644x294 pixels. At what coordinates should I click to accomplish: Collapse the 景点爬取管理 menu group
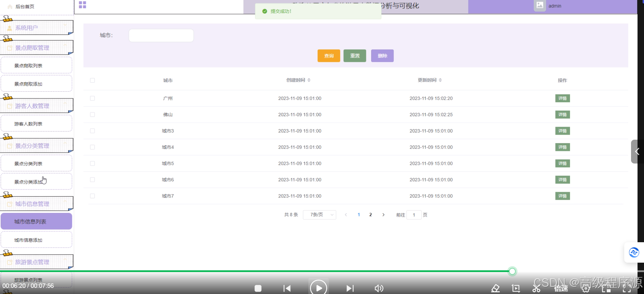(37, 48)
